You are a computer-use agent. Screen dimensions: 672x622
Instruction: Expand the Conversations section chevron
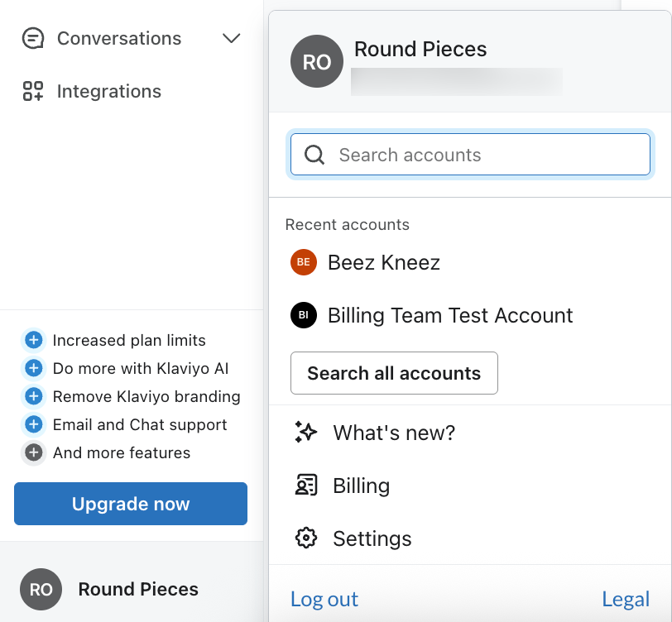pos(232,38)
